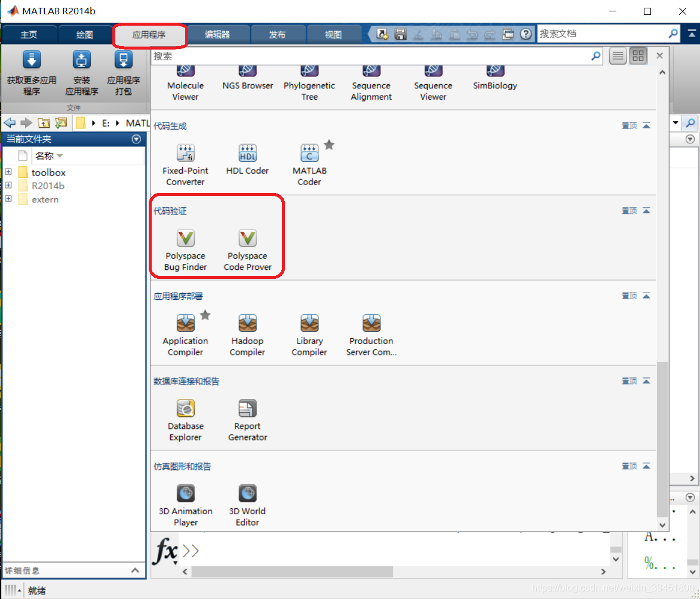Switch to the 绘图 tab
Viewport: 700px width, 599px height.
[84, 35]
